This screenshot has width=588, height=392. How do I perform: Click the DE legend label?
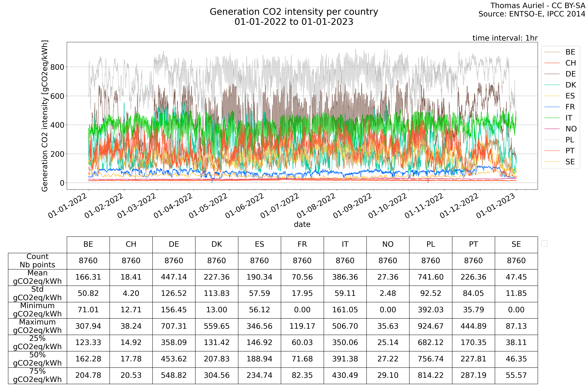pos(570,74)
